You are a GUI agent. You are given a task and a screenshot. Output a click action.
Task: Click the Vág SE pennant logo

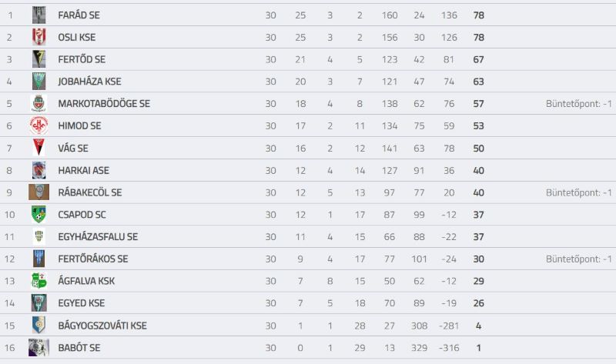pos(38,148)
